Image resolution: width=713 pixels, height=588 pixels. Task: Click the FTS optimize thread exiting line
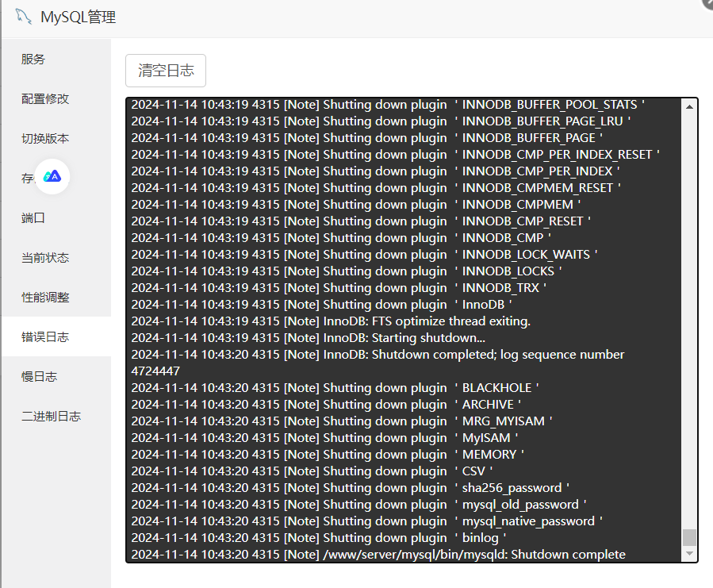tap(331, 321)
